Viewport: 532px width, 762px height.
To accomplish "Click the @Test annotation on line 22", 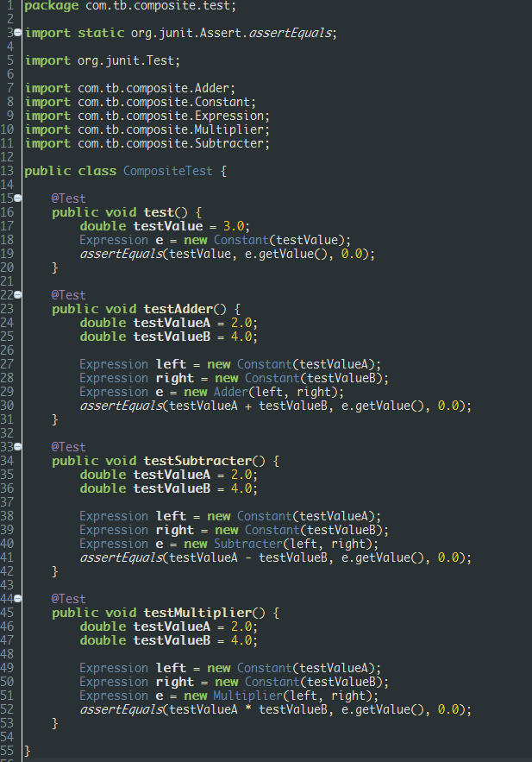I will 68,295.
